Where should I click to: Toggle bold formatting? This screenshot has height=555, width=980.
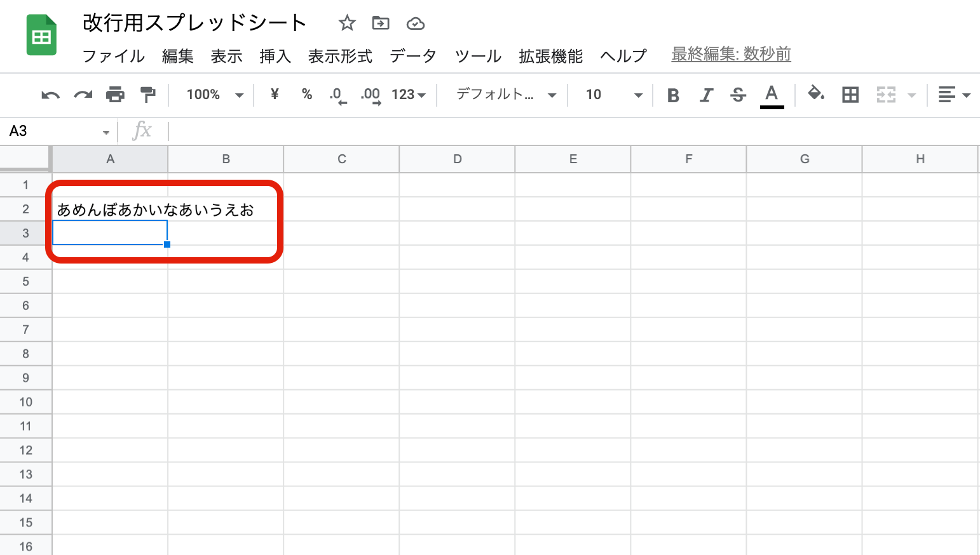(x=673, y=95)
